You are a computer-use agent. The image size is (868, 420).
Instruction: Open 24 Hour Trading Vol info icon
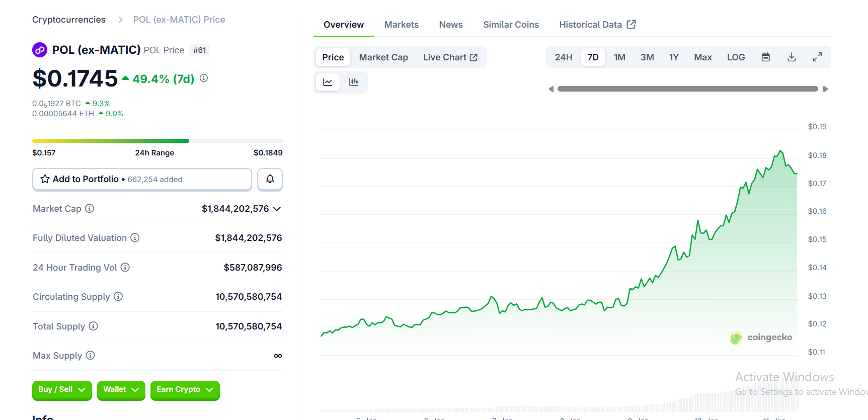(x=125, y=267)
